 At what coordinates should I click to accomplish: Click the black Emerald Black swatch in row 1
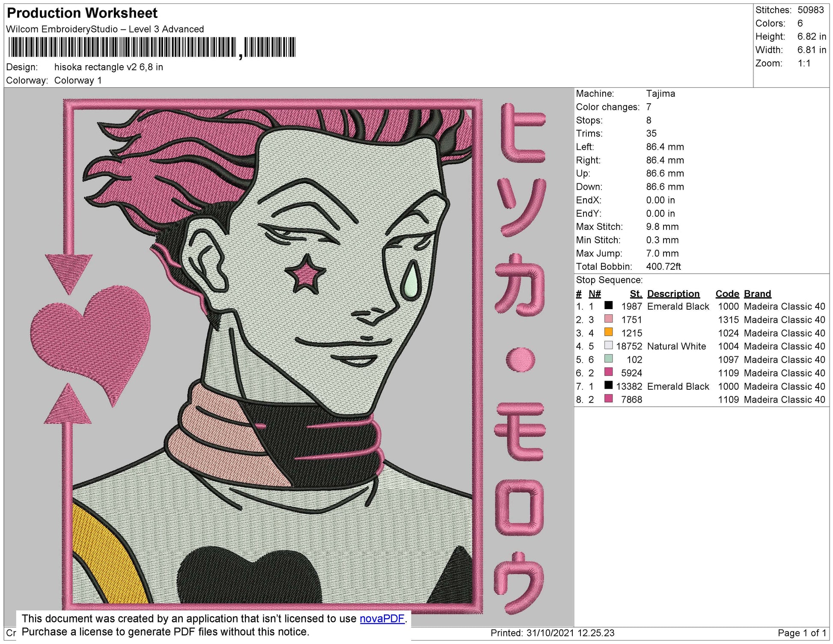(608, 306)
